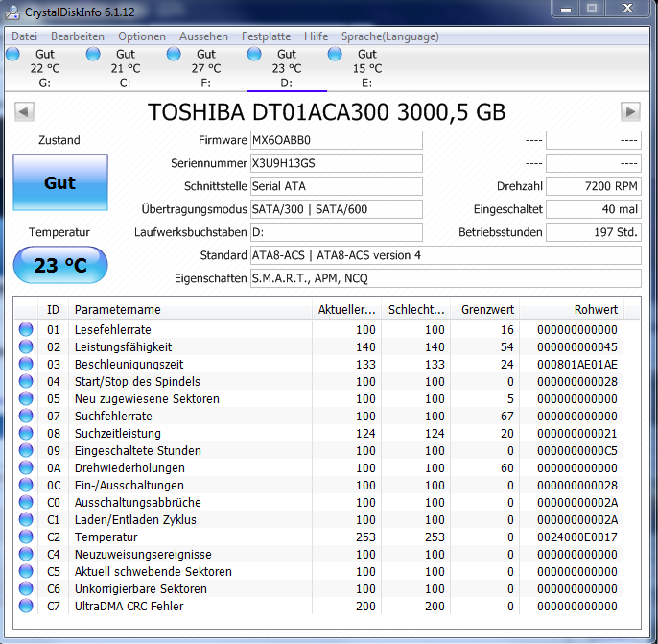The image size is (658, 644).
Task: Click the blue status orb for drive C:
Action: click(x=93, y=54)
